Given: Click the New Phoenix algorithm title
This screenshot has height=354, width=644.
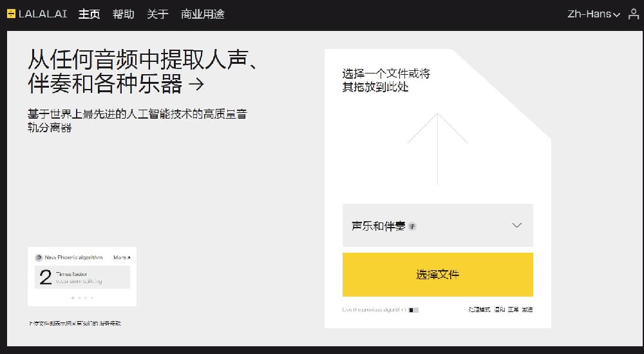Looking at the screenshot, I should 73,257.
